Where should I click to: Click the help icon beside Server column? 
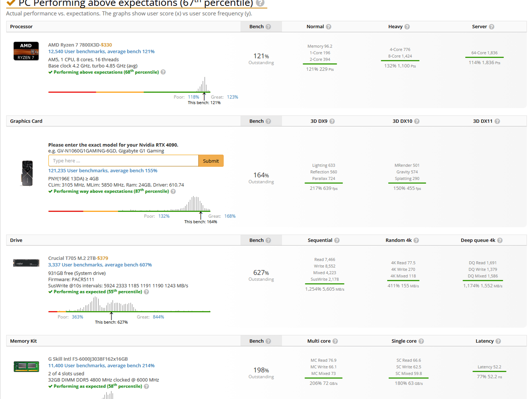point(491,27)
